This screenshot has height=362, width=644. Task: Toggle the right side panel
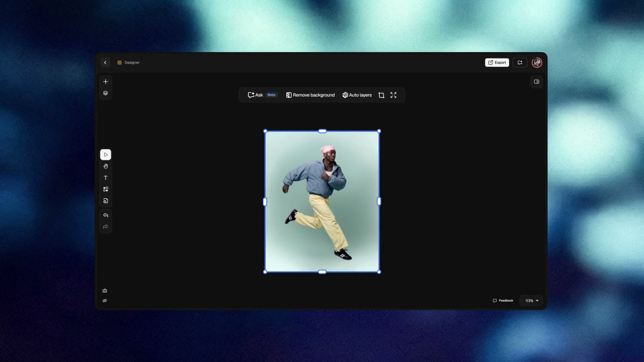537,82
